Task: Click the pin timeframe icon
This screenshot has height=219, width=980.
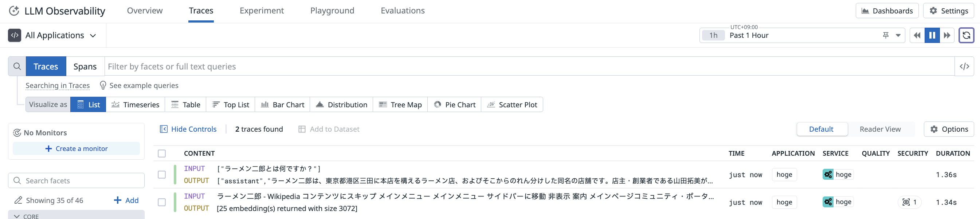Action: pos(885,35)
